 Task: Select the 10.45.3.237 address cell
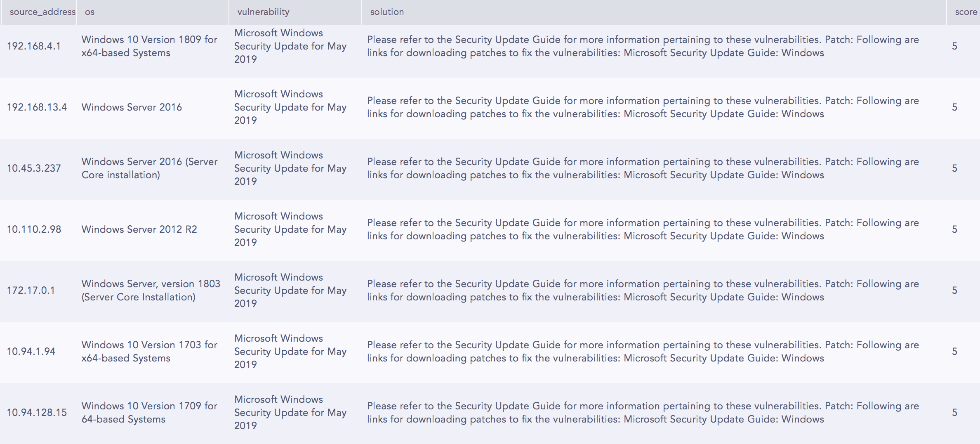click(34, 168)
